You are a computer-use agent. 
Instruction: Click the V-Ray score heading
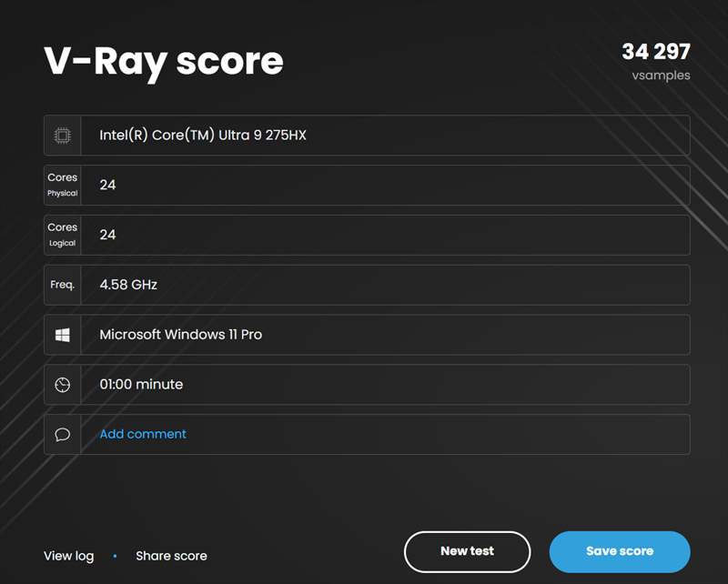coord(164,61)
